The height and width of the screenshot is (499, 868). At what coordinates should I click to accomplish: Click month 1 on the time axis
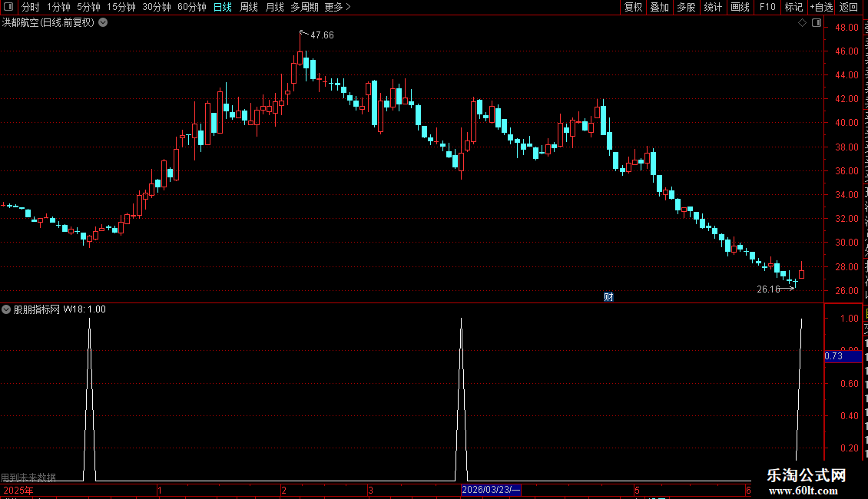[160, 491]
